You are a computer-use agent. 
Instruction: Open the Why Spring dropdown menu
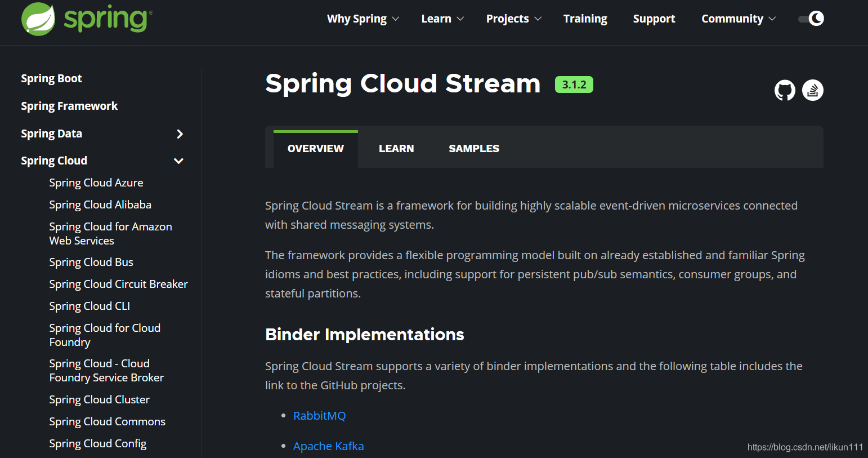[363, 19]
